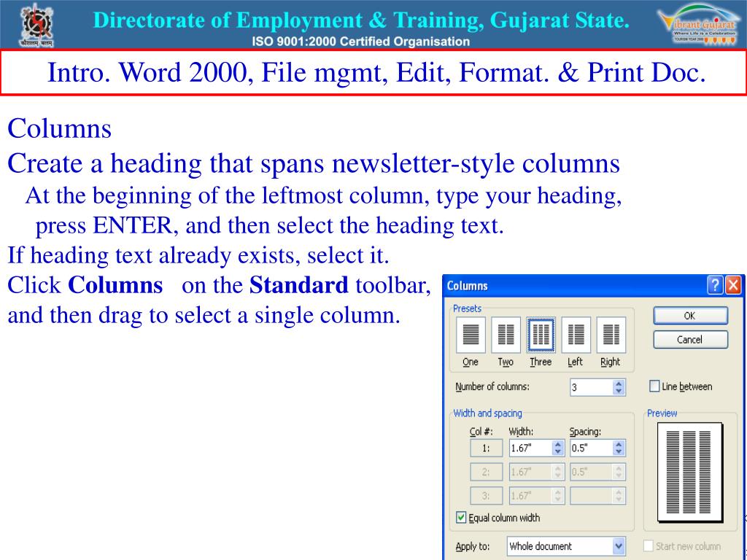Viewport: 747px width, 560px height.
Task: Adjust the column 1 Width spinner
Action: (558, 448)
